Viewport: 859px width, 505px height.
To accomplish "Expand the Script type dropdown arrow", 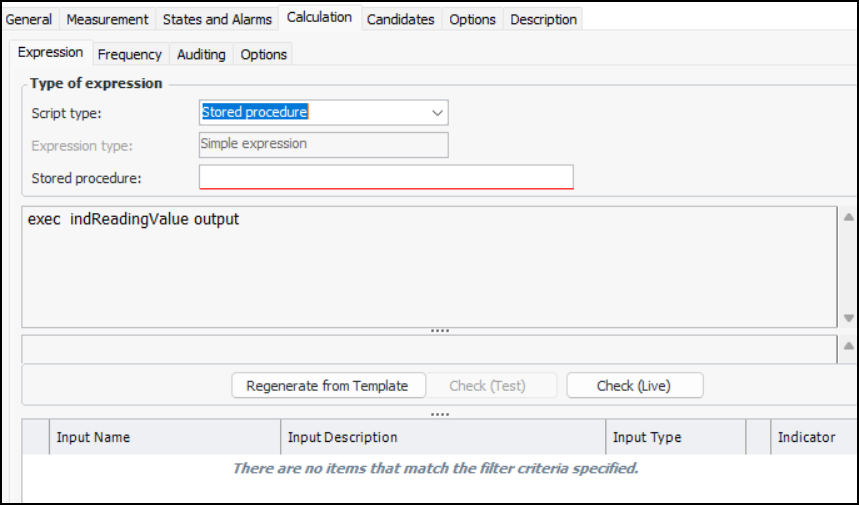I will 437,113.
